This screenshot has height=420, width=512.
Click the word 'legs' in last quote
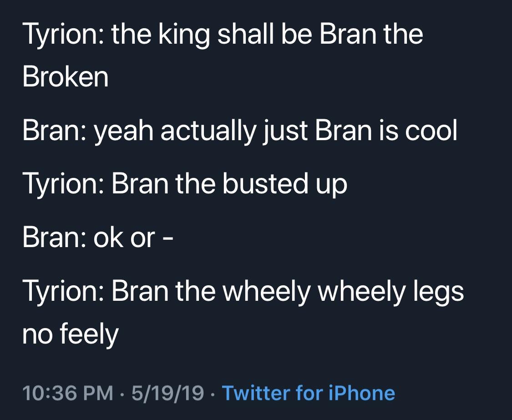(438, 292)
